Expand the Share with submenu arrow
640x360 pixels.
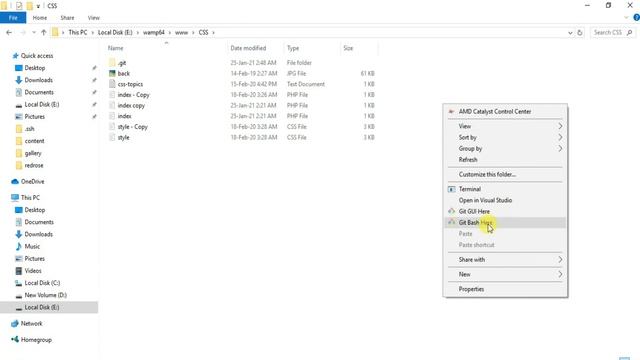560,260
